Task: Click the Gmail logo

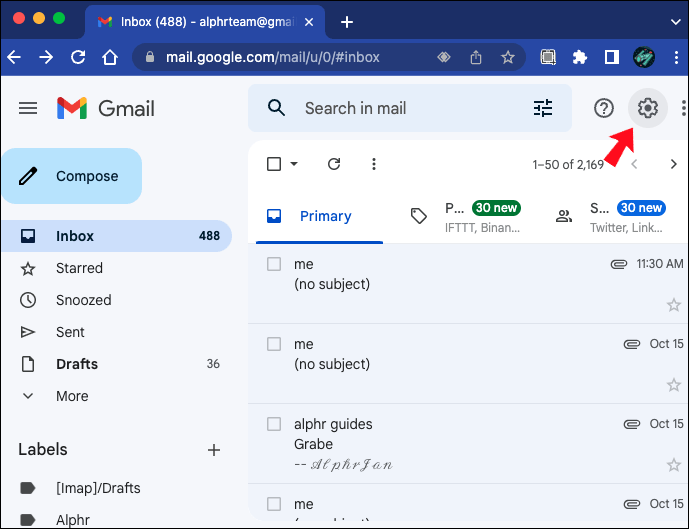Action: 106,108
